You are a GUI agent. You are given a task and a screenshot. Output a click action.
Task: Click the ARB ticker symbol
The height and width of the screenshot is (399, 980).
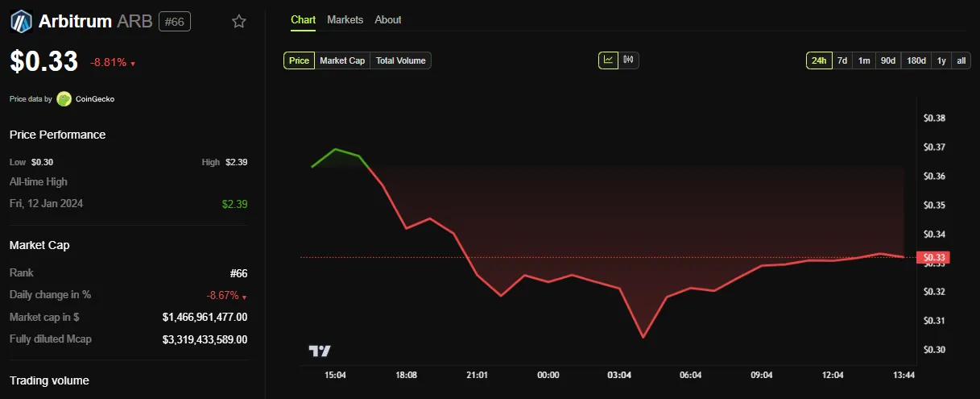click(x=135, y=22)
